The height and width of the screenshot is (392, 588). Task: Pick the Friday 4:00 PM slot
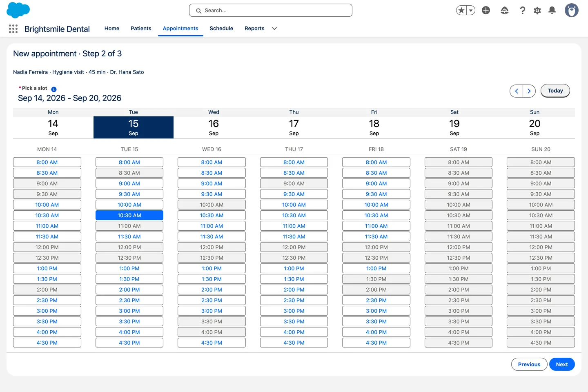click(x=376, y=332)
